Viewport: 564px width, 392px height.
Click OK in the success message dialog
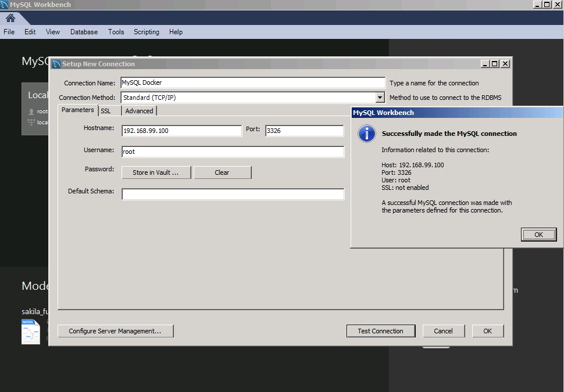(x=538, y=235)
